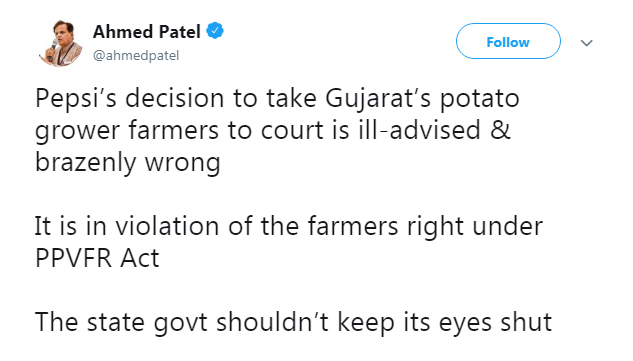Click the blue verified badge icon
Image resolution: width=633 pixels, height=361 pixels.
tap(215, 31)
